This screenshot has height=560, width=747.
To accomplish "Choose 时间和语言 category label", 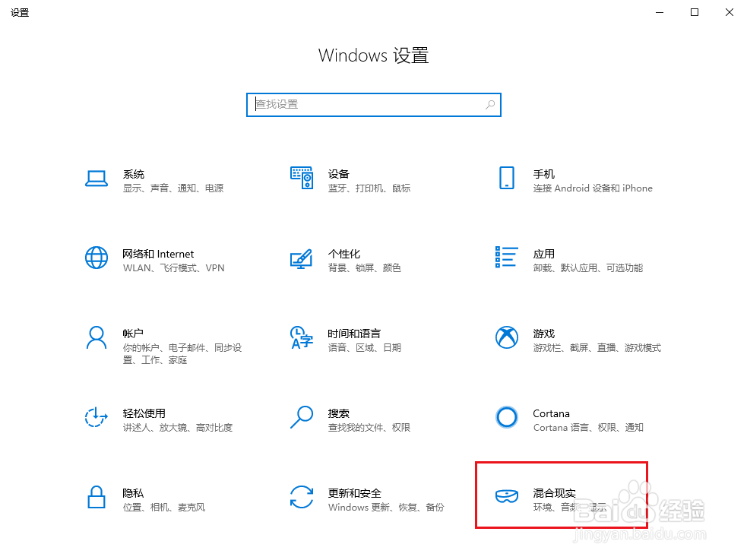I will point(354,334).
